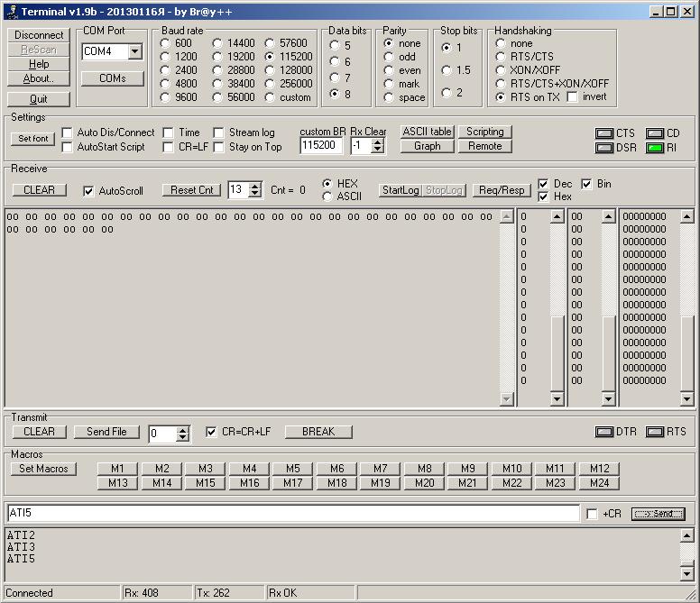The width and height of the screenshot is (700, 603).
Task: Switch receive display to ASCII mode
Action: pos(327,196)
